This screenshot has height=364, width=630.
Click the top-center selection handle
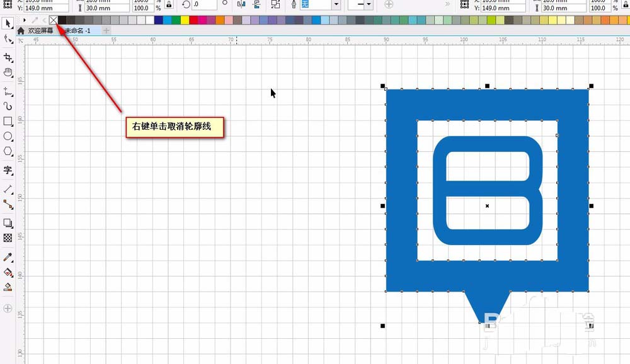(488, 86)
